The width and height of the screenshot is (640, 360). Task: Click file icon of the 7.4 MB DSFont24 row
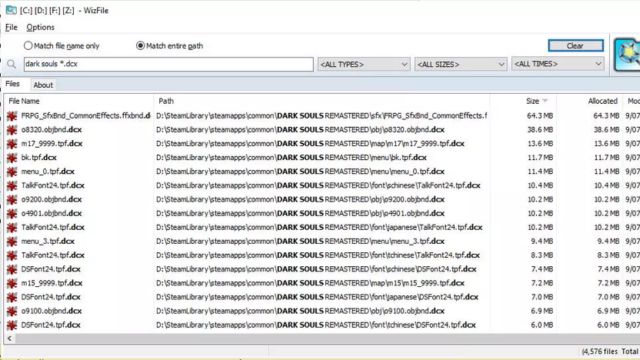[12, 269]
